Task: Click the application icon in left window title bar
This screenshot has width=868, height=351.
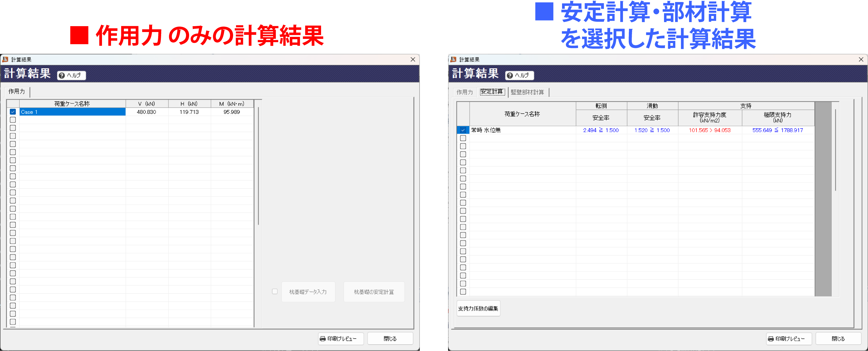Action: tap(5, 60)
